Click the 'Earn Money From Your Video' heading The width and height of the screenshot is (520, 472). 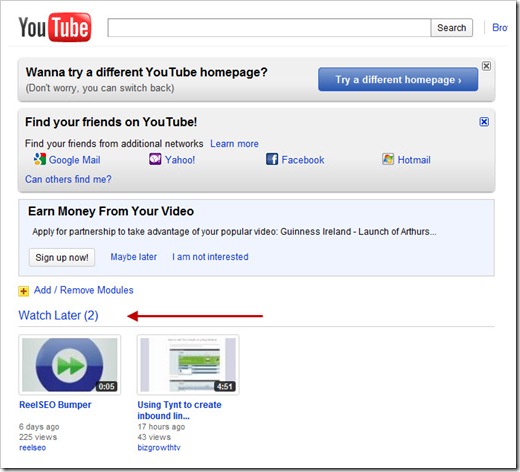111,211
